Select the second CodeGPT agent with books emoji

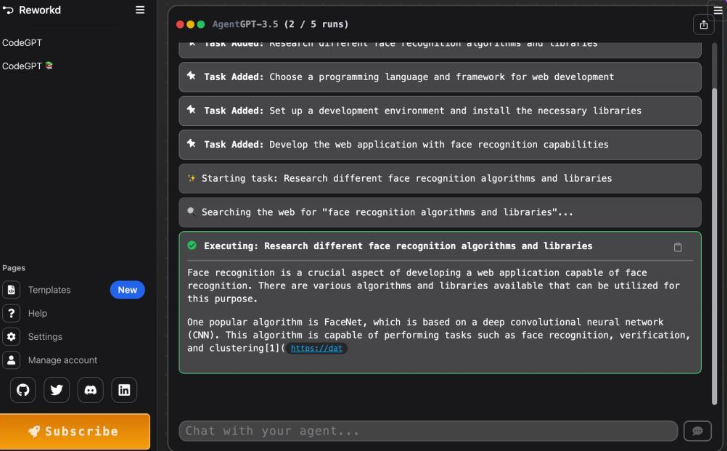coord(27,66)
